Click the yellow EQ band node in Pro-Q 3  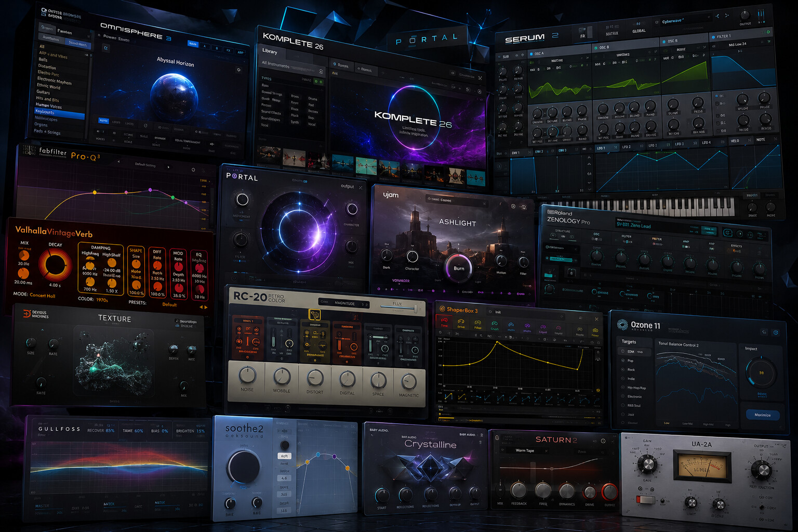point(95,192)
